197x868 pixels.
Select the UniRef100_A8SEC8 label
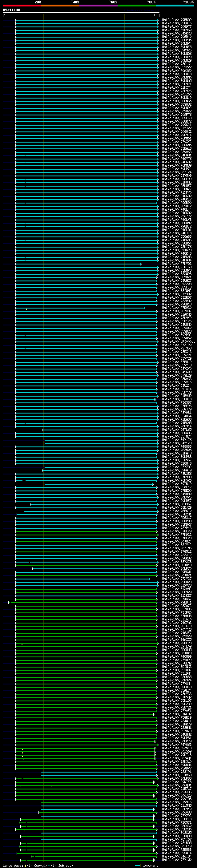pos(177,118)
